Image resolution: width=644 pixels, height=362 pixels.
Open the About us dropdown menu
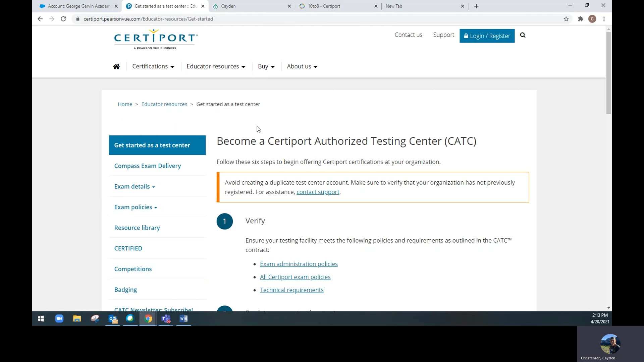tap(302, 66)
